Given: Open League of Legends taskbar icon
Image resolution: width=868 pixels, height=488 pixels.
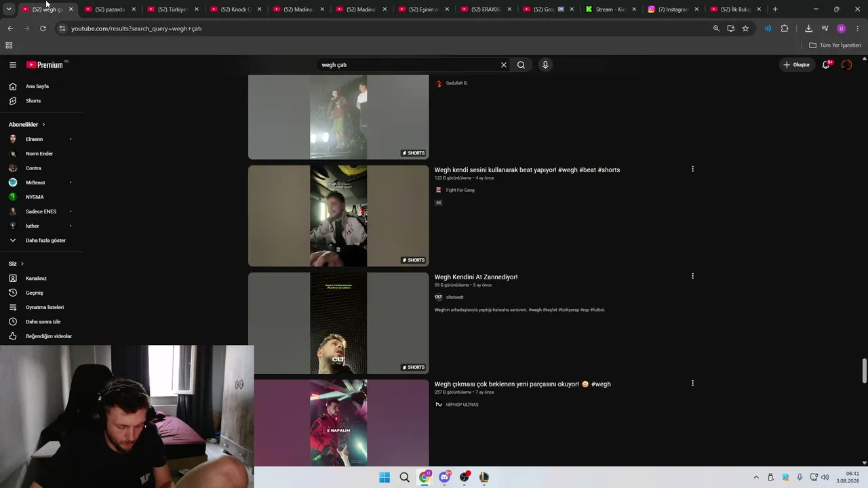Looking at the screenshot, I should click(484, 477).
